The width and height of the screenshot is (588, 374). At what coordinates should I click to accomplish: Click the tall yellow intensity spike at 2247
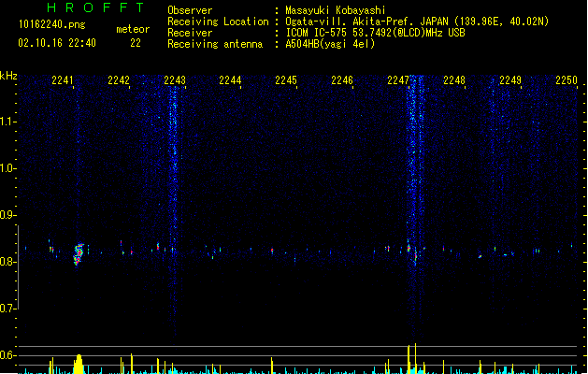415,358
